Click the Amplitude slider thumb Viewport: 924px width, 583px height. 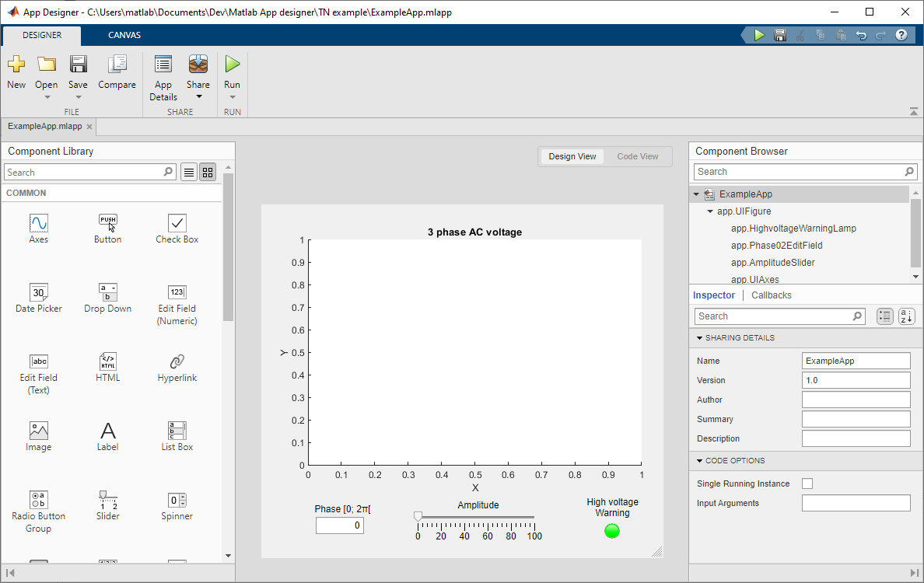(x=418, y=517)
